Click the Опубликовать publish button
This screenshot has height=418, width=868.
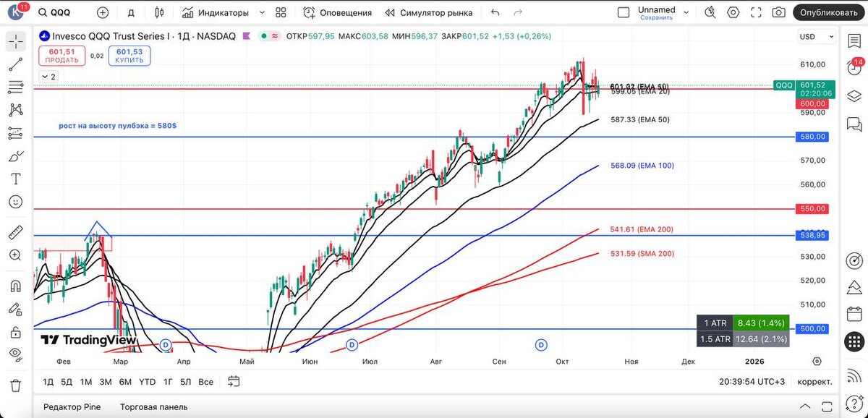point(829,12)
